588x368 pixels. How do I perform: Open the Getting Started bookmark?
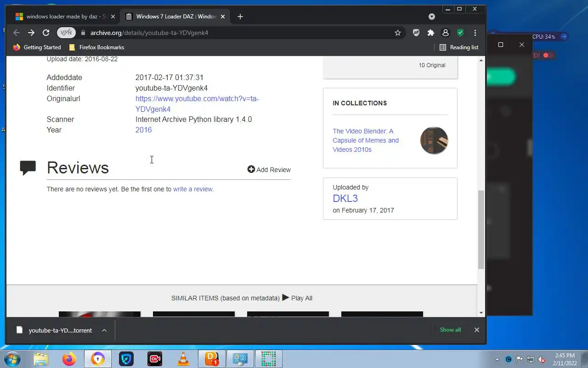37,47
